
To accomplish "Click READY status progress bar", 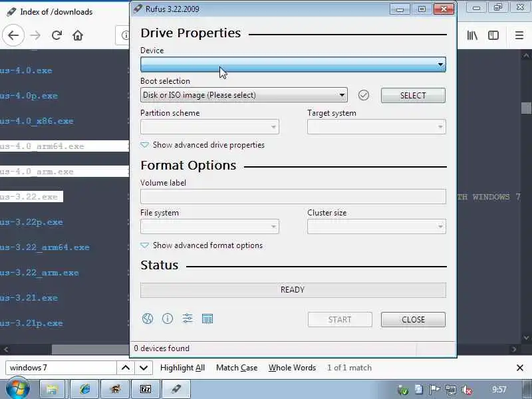I will click(x=293, y=290).
